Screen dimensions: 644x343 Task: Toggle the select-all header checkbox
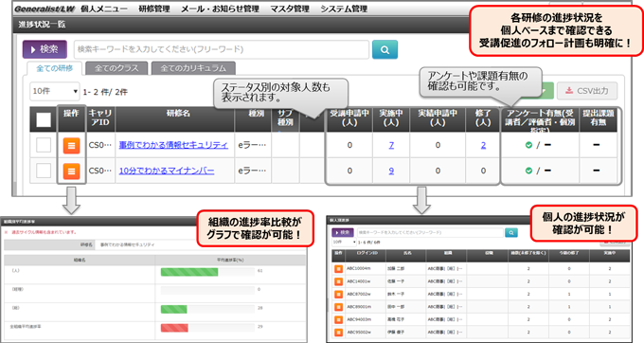[x=44, y=120]
